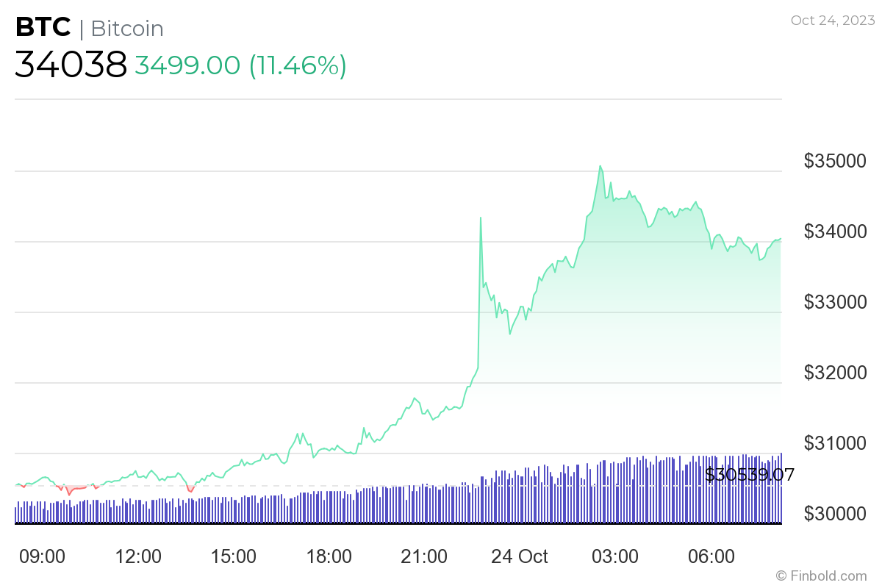Select the 24 Oct time axis marker
This screenshot has width=882, height=588.
coord(520,556)
